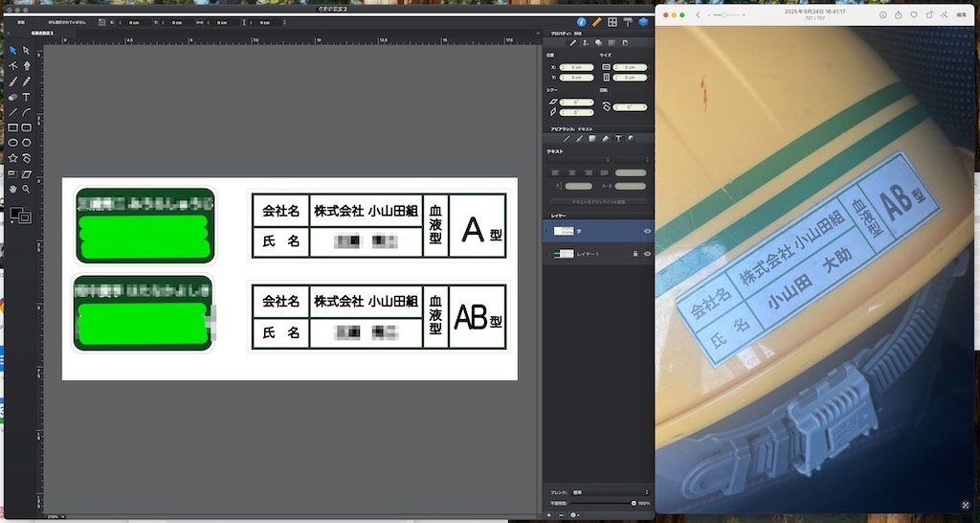Open the horizontal shear angle dropdown field
The image size is (980, 523).
pyautogui.click(x=576, y=102)
